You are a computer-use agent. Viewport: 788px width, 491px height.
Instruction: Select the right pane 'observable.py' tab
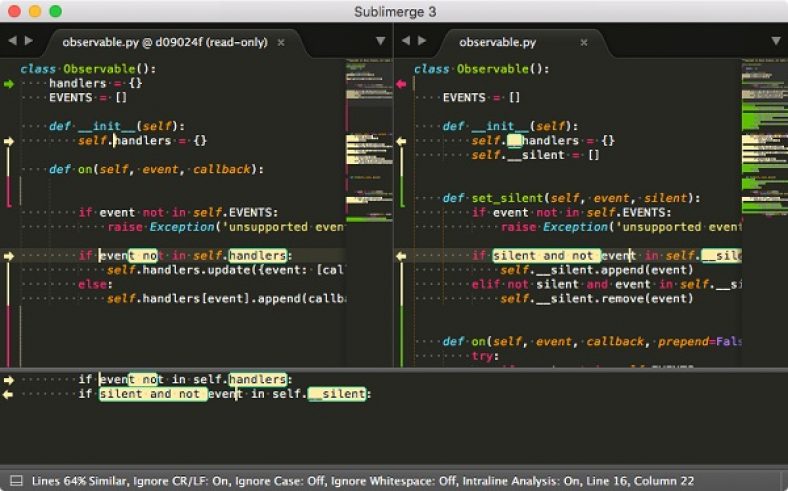(x=497, y=43)
